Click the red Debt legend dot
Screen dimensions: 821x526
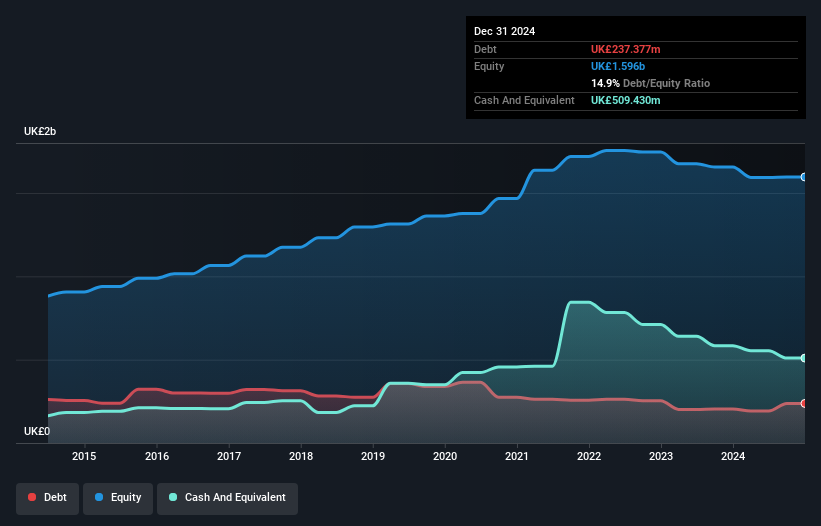tap(32, 497)
